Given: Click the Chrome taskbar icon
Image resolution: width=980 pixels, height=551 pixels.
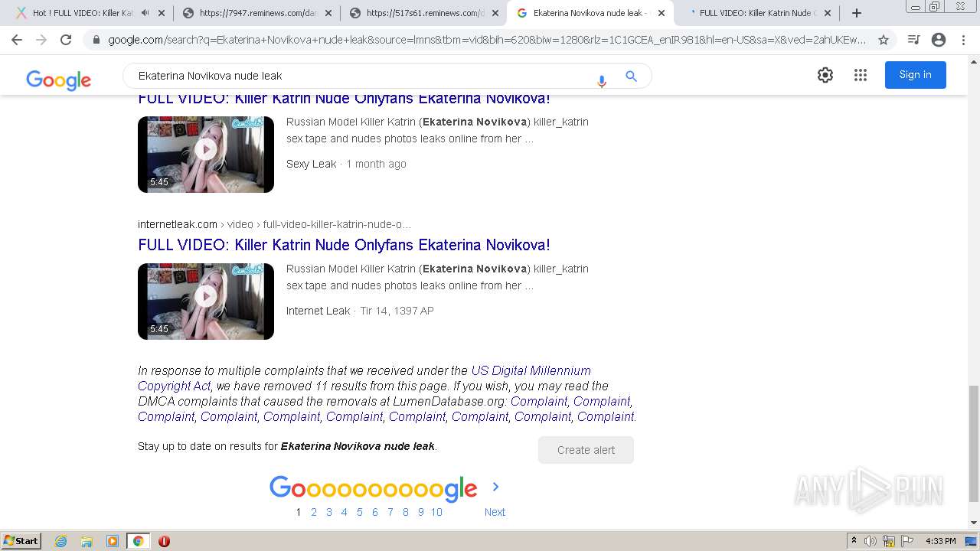Looking at the screenshot, I should coord(138,541).
